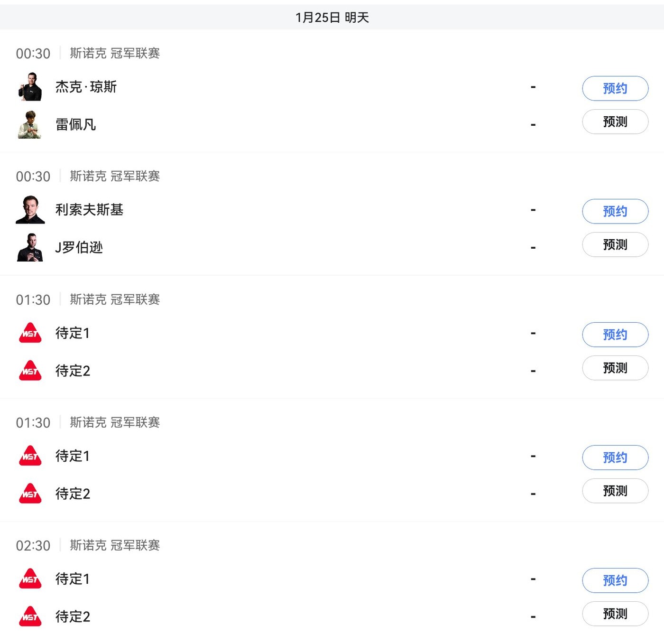Click WST logo for 待定2 in first 01:30 match

[30, 371]
